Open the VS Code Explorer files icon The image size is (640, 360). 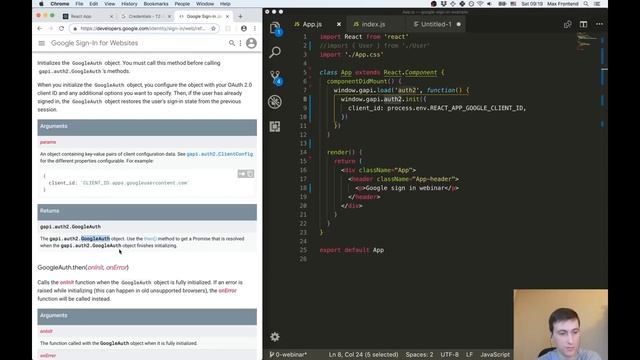(x=275, y=28)
